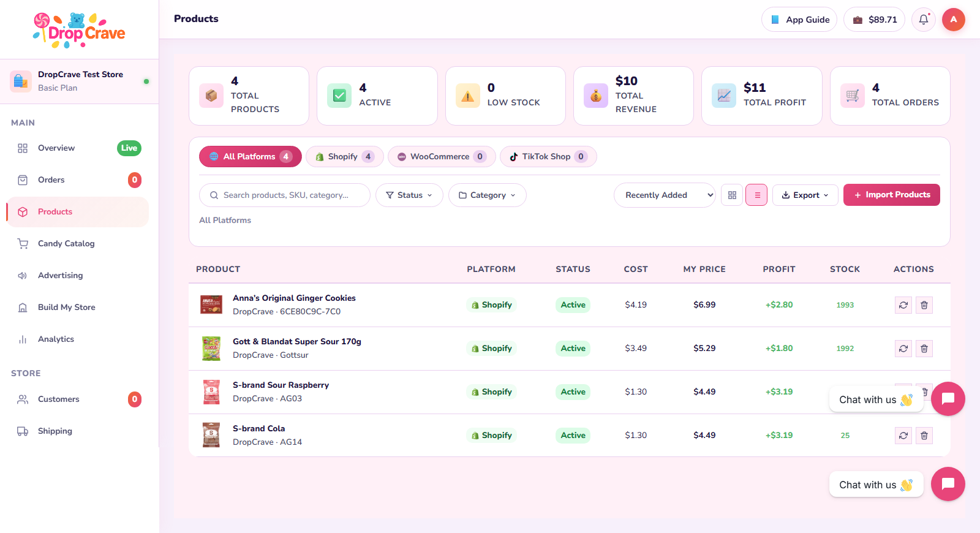Click the Total Revenue money bag icon
This screenshot has height=533, width=980.
(x=596, y=96)
